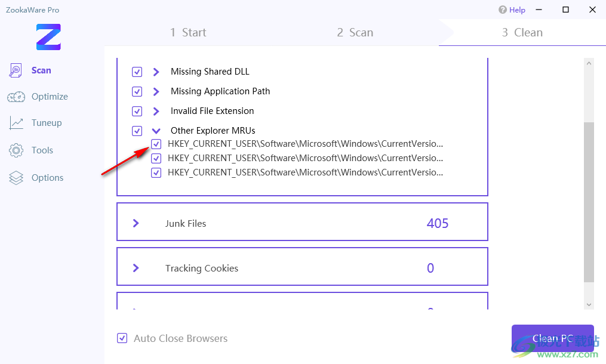Click the Help question mark icon
This screenshot has height=364, width=606.
coord(503,10)
